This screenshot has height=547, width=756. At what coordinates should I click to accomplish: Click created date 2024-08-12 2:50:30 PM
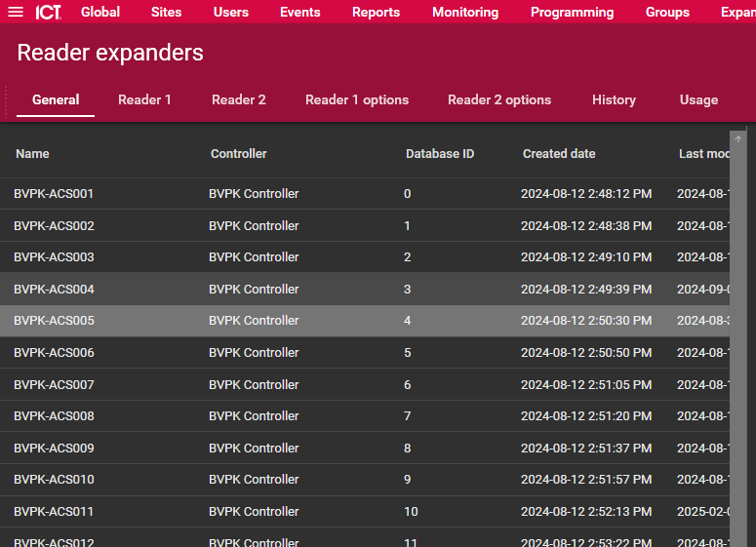[x=586, y=321]
